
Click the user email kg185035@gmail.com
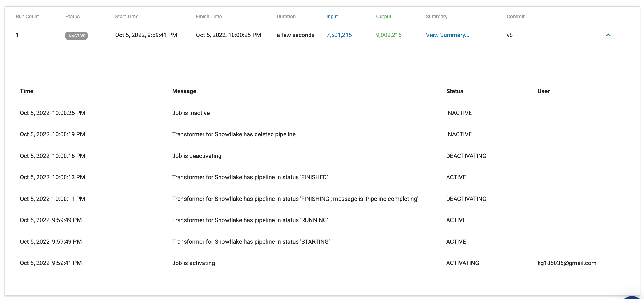pyautogui.click(x=567, y=263)
